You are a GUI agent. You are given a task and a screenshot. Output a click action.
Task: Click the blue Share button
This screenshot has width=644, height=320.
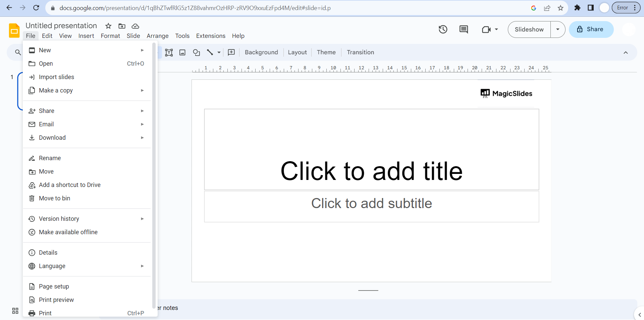[x=591, y=29]
